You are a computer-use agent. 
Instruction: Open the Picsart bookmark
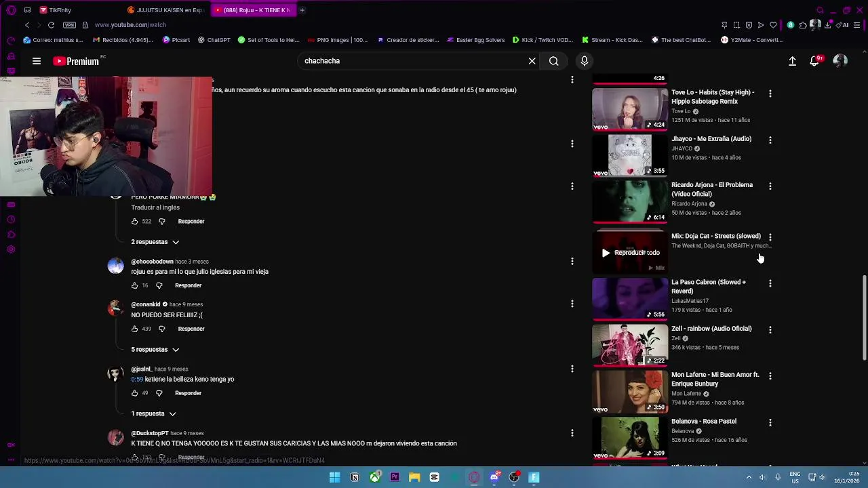click(176, 40)
